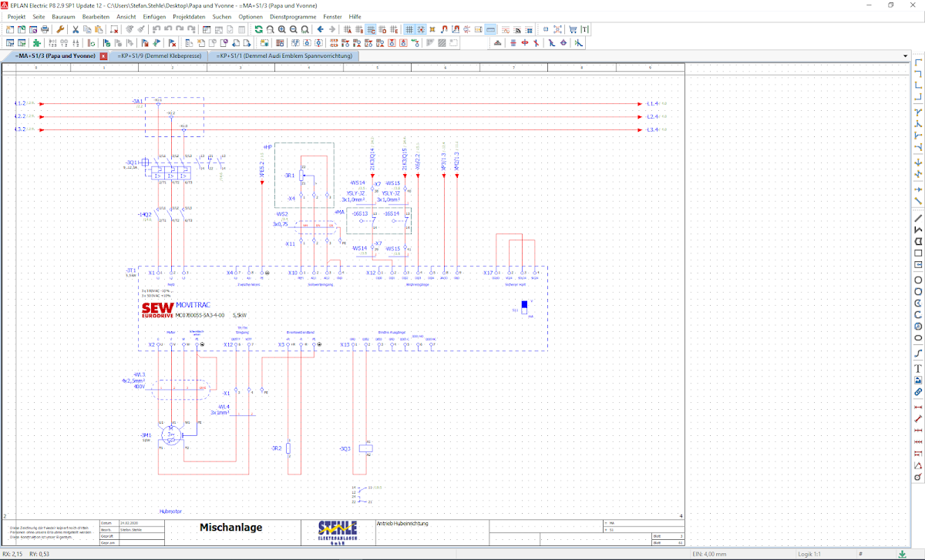Switch to Demmel Audi Emblem Spannvorrichtung tab
The width and height of the screenshot is (925, 560).
point(284,56)
